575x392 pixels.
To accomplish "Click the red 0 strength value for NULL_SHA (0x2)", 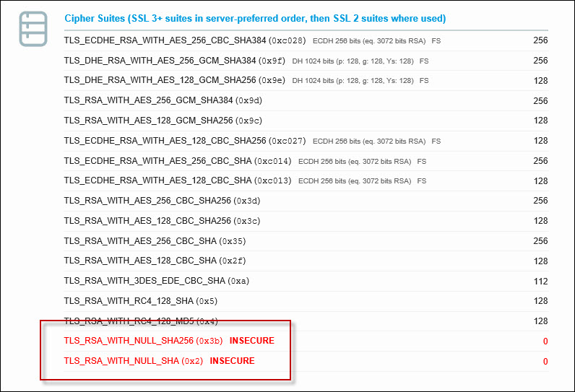I will tap(545, 362).
